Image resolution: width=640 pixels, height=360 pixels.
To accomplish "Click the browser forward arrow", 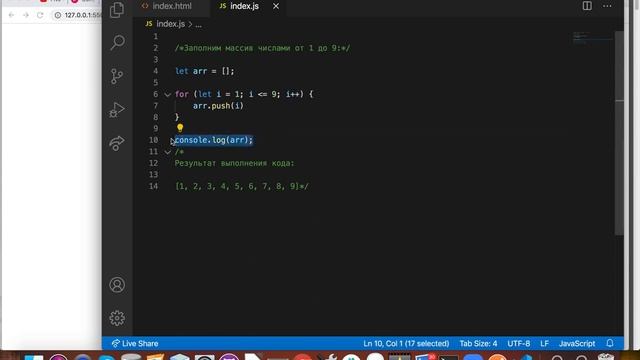I will coord(26,15).
